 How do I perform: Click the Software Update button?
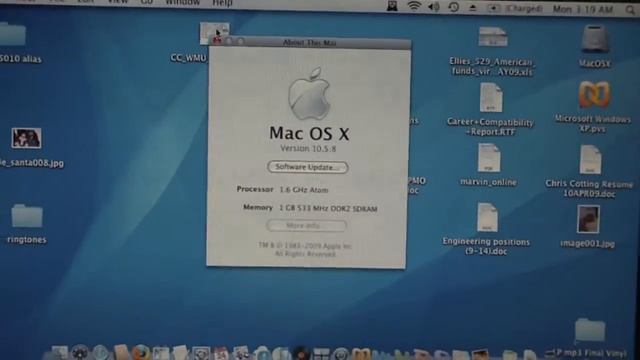tap(308, 167)
